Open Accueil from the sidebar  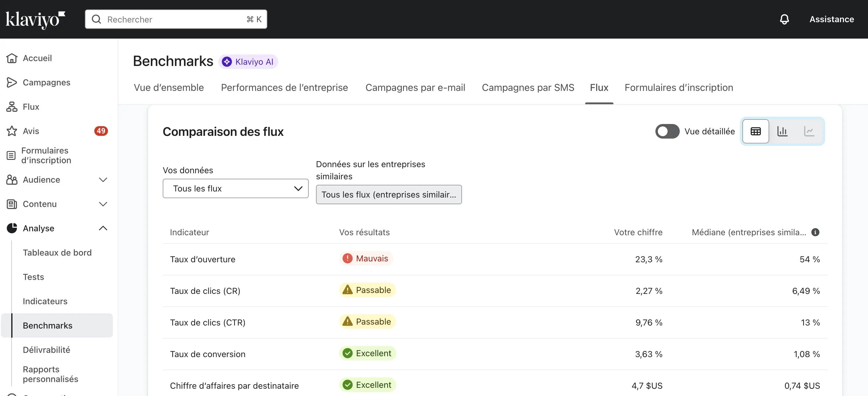37,58
